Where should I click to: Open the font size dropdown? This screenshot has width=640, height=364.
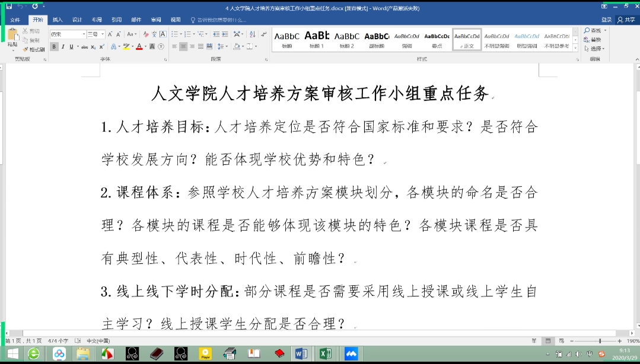(x=103, y=34)
